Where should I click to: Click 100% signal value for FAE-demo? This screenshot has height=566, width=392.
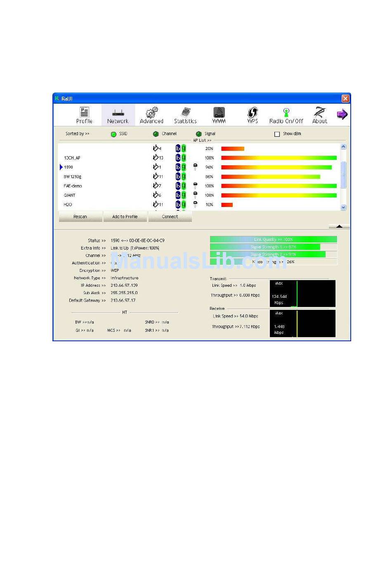click(209, 186)
